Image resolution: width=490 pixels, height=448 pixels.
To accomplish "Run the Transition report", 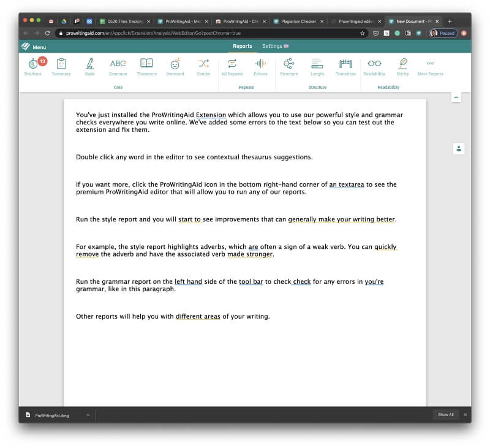I will [x=345, y=67].
